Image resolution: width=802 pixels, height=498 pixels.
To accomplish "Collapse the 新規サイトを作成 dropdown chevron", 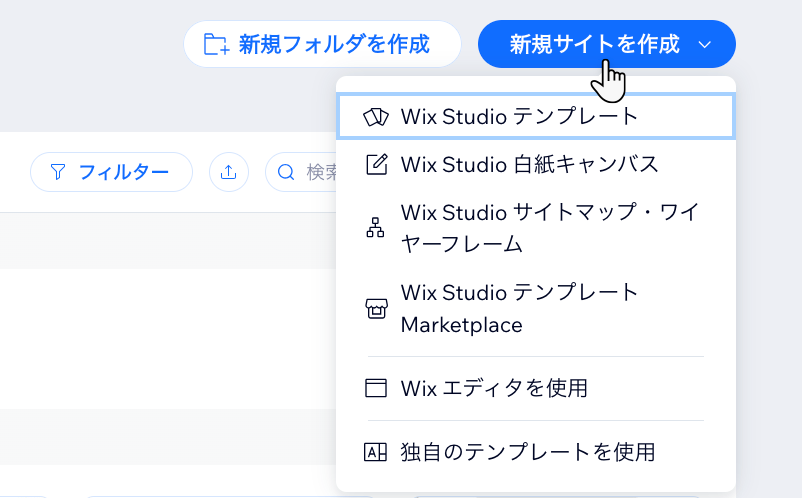I will tap(704, 45).
